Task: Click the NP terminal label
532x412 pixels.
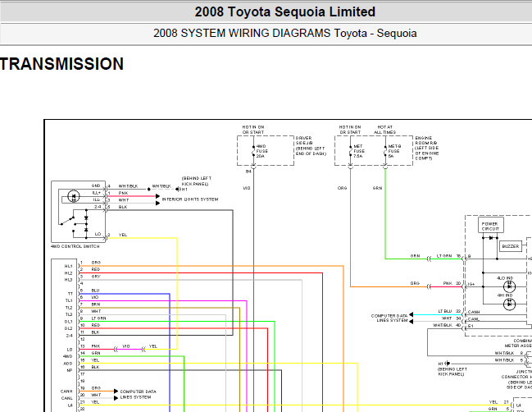Action: coord(70,370)
